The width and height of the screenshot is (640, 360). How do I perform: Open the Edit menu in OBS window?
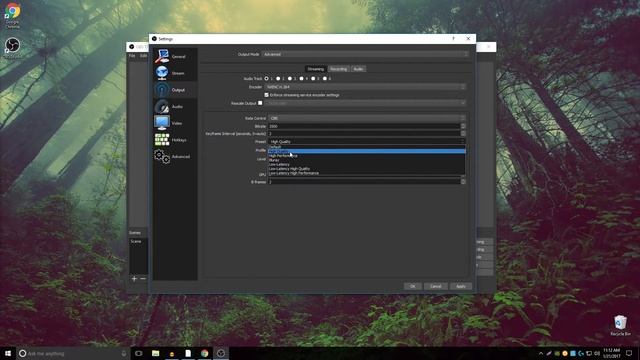pyautogui.click(x=143, y=56)
